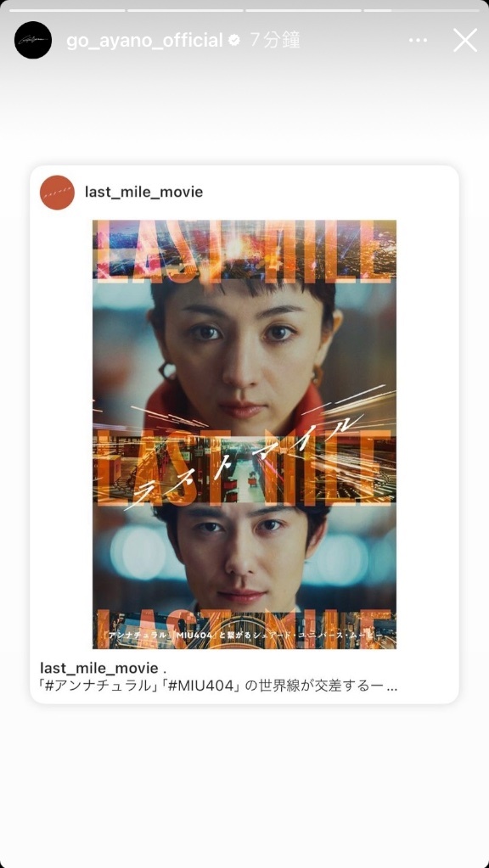Close the story with the X icon
Image resolution: width=489 pixels, height=868 pixels.
[465, 41]
